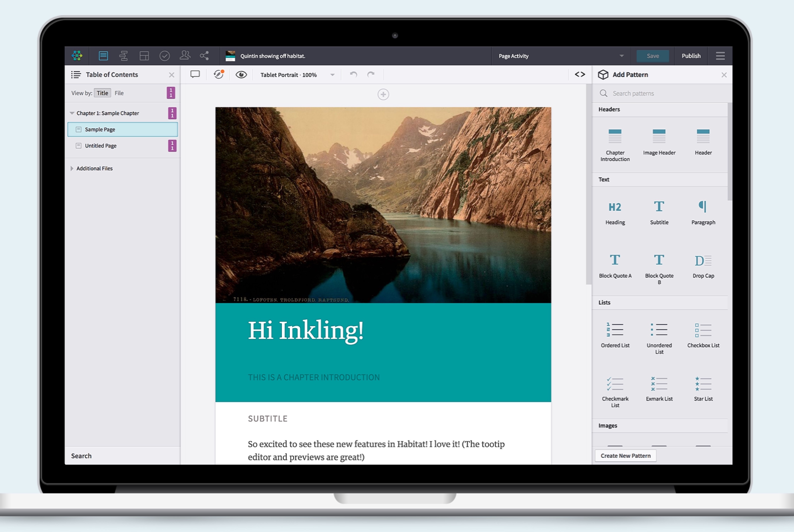Image resolution: width=794 pixels, height=532 pixels.
Task: Click the Publish button
Action: [691, 56]
